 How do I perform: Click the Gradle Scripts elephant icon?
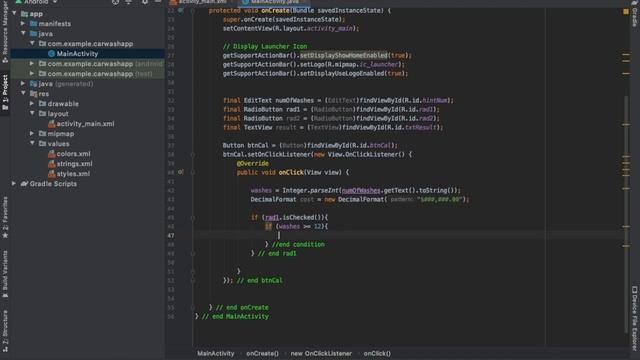point(24,184)
